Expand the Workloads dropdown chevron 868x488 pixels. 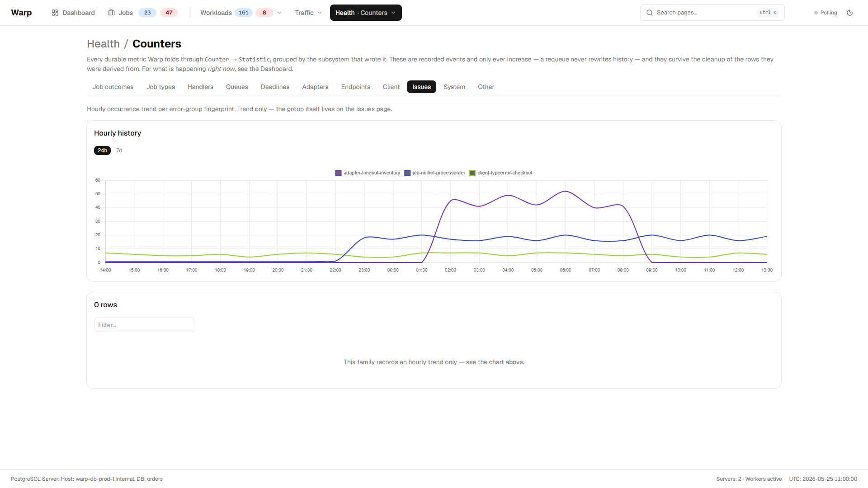click(x=279, y=13)
